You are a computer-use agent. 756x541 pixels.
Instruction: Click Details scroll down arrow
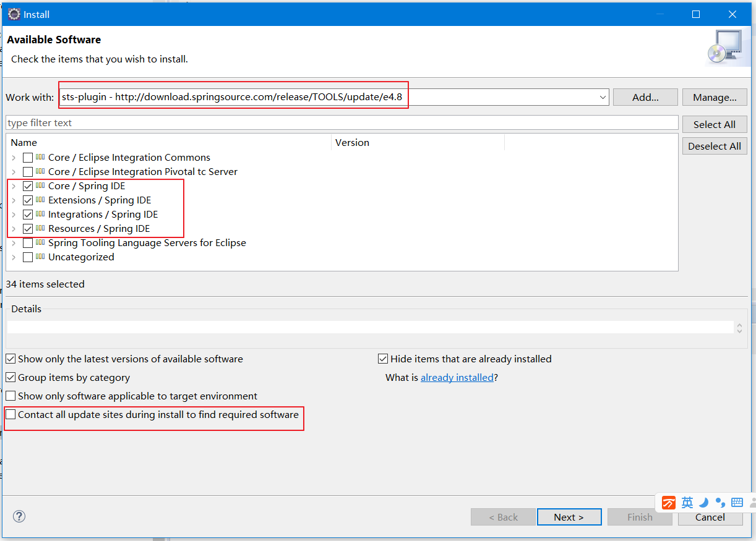[739, 331]
